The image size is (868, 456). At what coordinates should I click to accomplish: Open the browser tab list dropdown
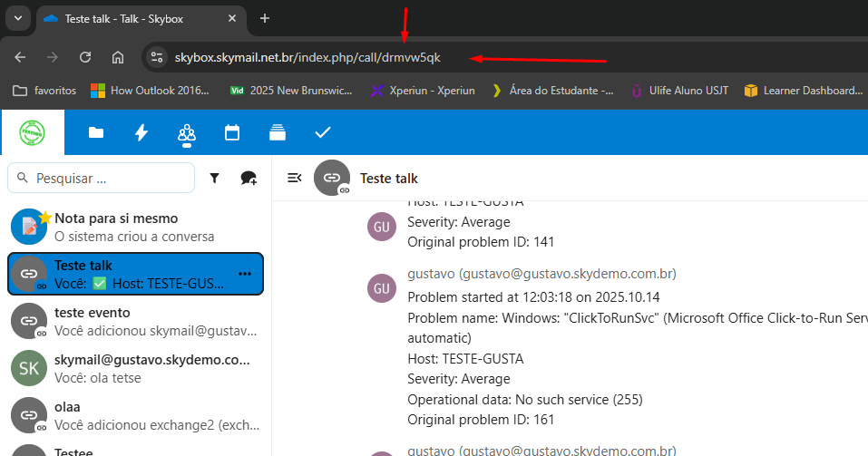click(17, 18)
